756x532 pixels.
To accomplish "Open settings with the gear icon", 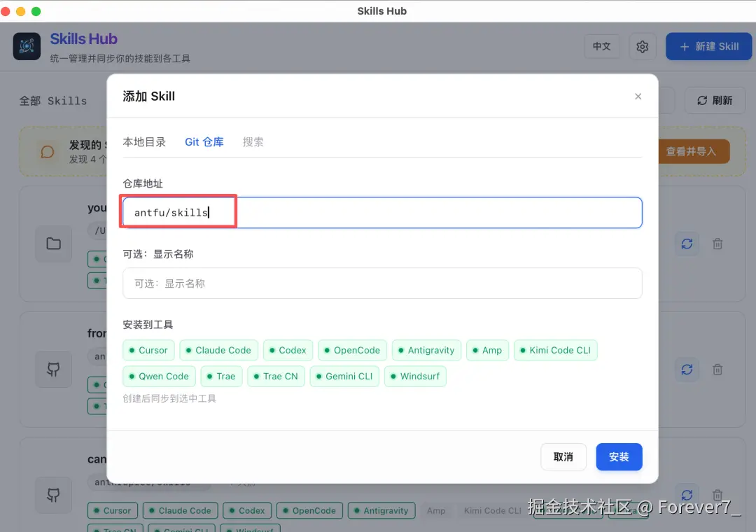I will point(642,46).
